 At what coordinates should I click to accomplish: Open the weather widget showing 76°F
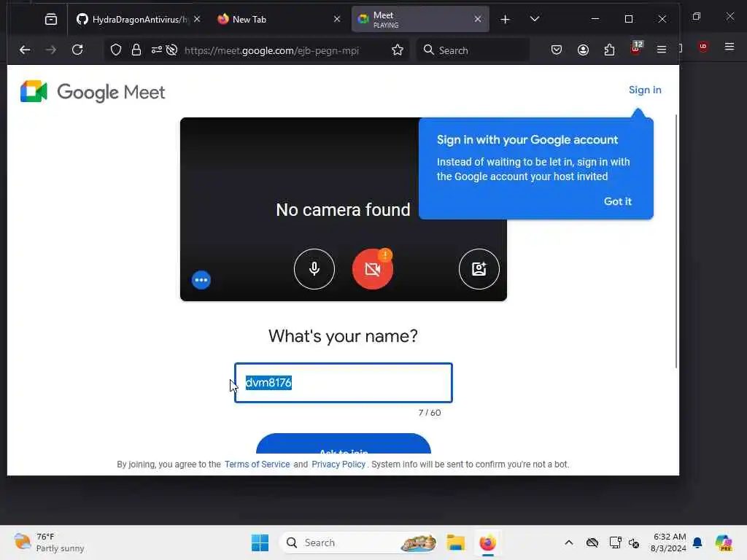[x=49, y=542]
